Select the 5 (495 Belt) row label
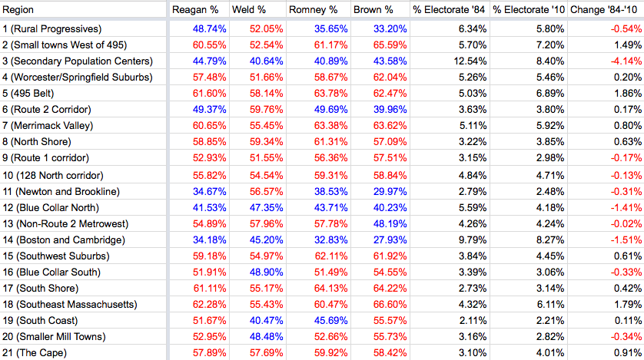Image resolution: width=644 pixels, height=360 pixels. (x=36, y=93)
